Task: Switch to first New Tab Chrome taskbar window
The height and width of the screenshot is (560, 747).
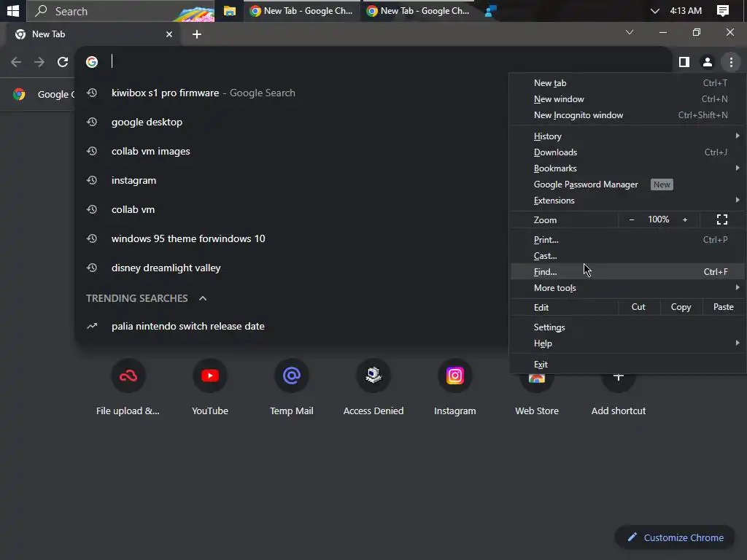Action: pyautogui.click(x=302, y=11)
